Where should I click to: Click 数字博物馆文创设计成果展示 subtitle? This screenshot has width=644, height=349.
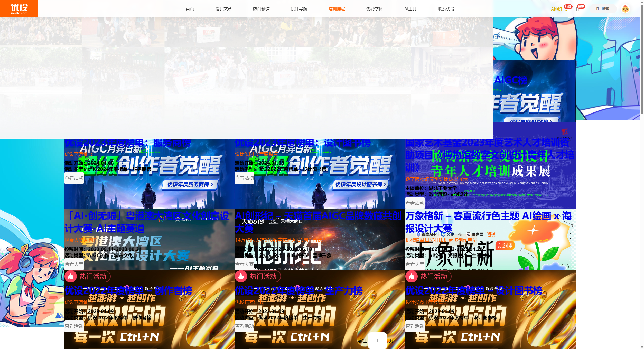tap(436, 179)
